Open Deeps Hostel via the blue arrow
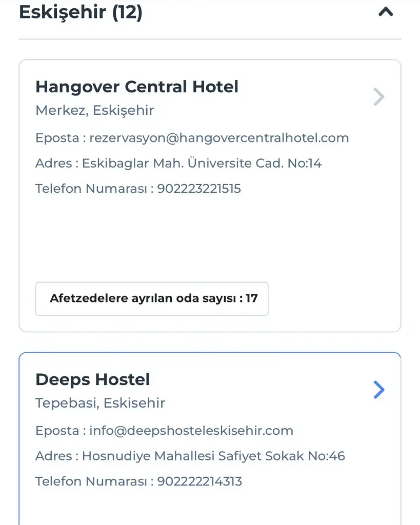Screen dimensions: 420x525 378,390
